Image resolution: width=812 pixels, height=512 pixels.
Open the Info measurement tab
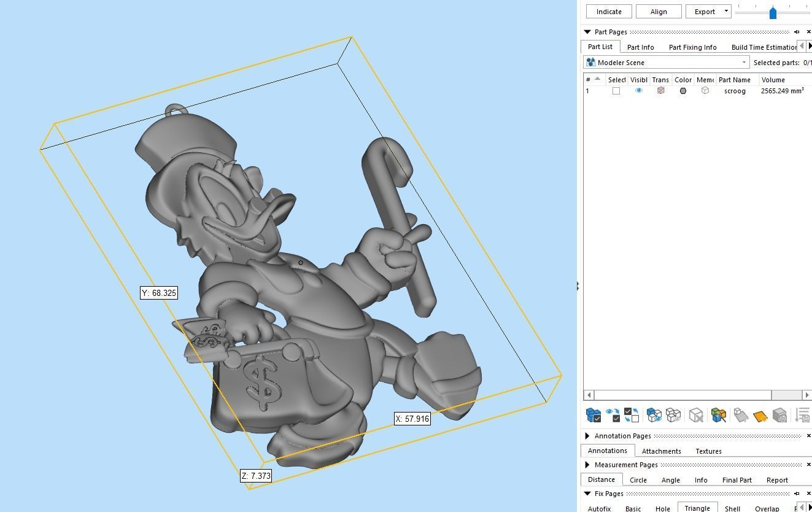click(701, 480)
